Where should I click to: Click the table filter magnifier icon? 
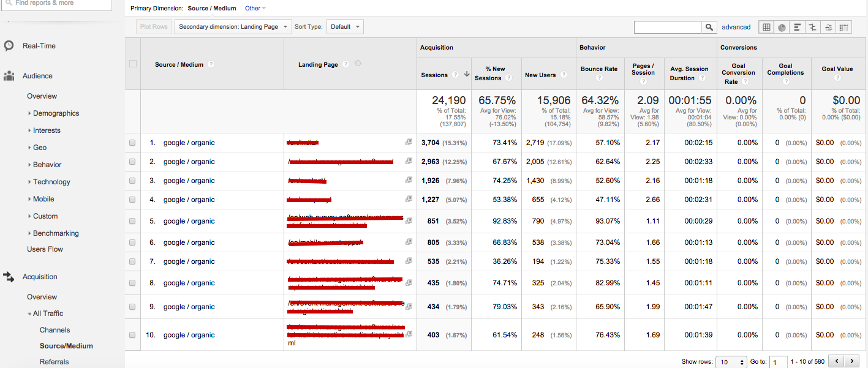click(708, 27)
